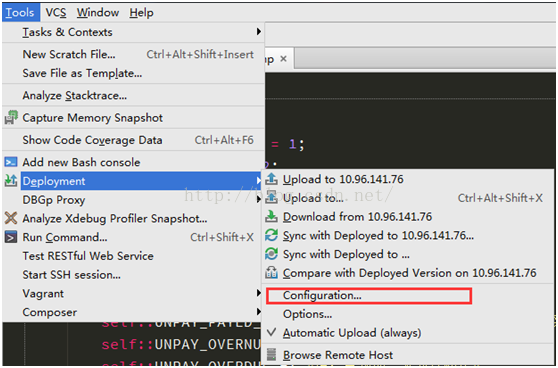The image size is (558, 368).
Task: Open the Help menu
Action: [141, 13]
